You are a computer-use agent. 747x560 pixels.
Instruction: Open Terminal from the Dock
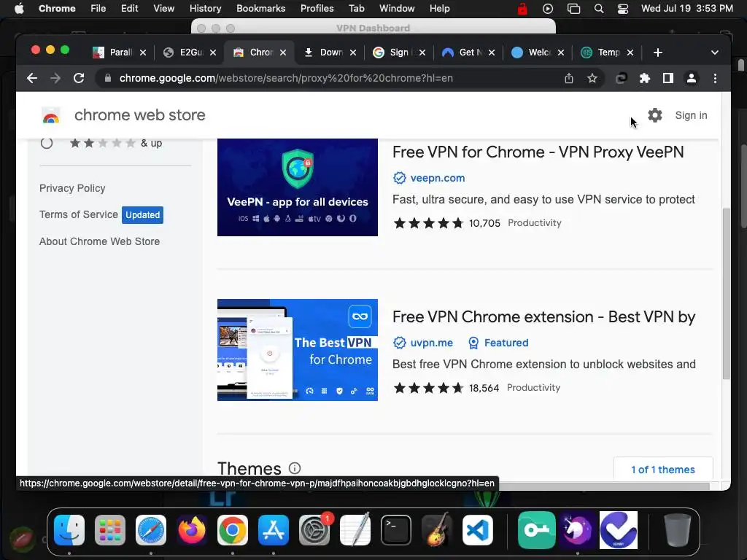click(x=396, y=529)
